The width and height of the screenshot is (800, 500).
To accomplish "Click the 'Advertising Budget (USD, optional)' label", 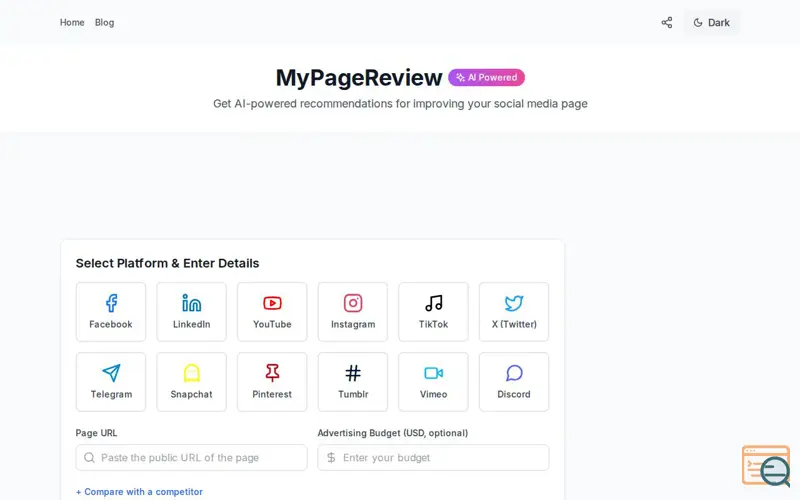I will point(393,433).
